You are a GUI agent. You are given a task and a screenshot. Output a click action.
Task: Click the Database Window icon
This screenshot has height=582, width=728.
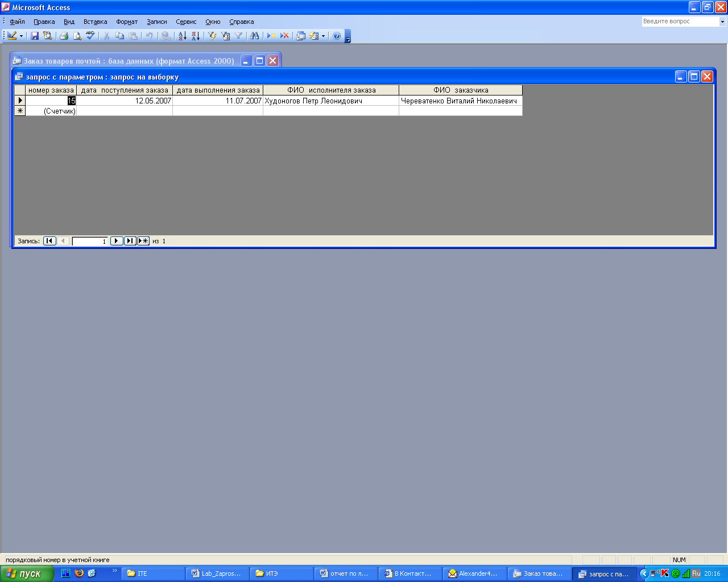(x=301, y=36)
